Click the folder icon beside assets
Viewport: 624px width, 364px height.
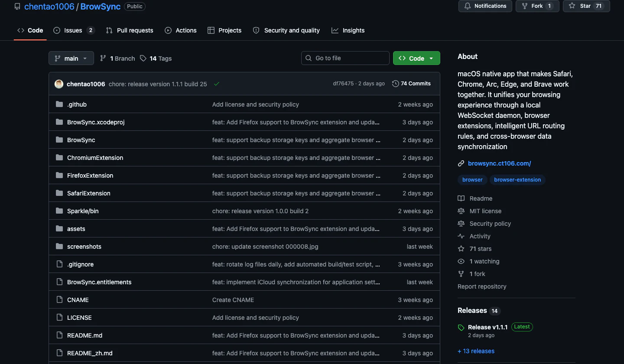[x=59, y=229]
